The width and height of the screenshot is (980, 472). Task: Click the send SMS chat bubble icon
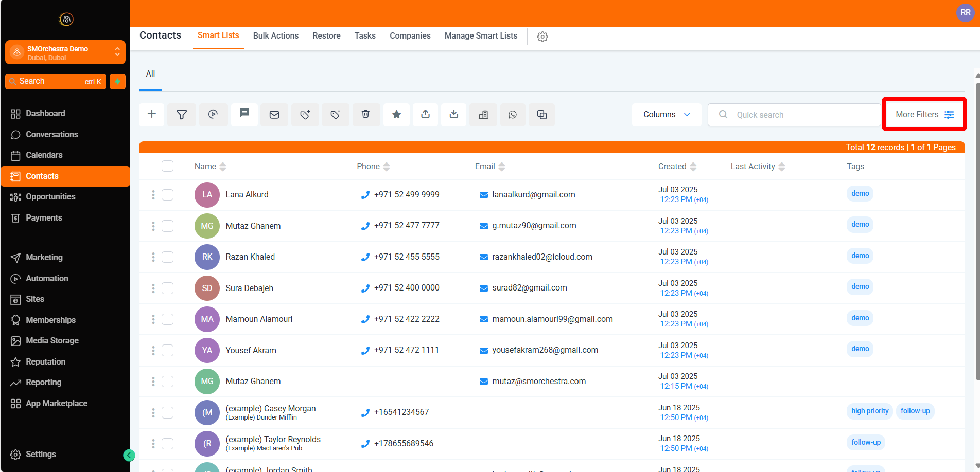tap(244, 114)
